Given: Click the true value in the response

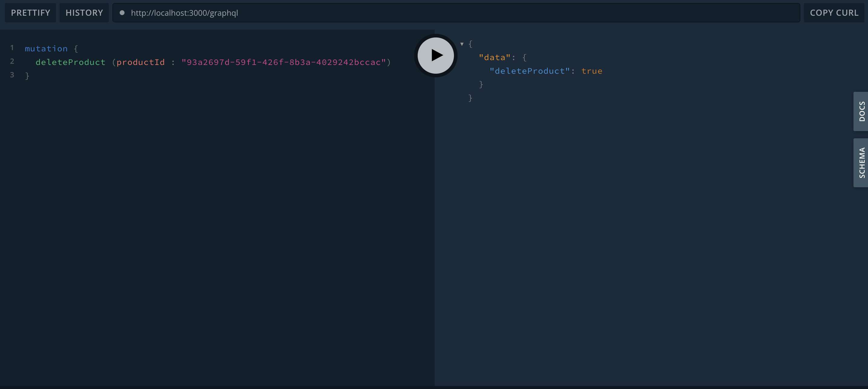Looking at the screenshot, I should (592, 71).
